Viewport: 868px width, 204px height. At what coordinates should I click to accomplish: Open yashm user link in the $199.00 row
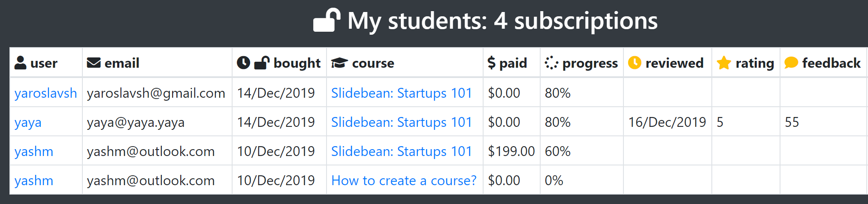(x=34, y=151)
